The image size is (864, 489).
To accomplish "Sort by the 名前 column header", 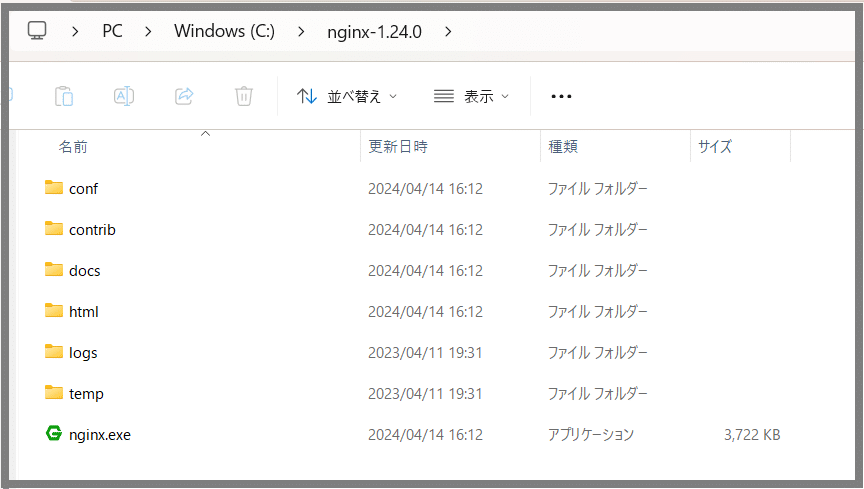I will pos(73,147).
